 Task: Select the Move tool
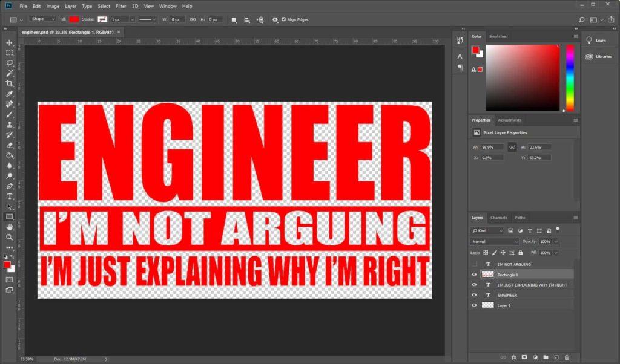point(10,42)
